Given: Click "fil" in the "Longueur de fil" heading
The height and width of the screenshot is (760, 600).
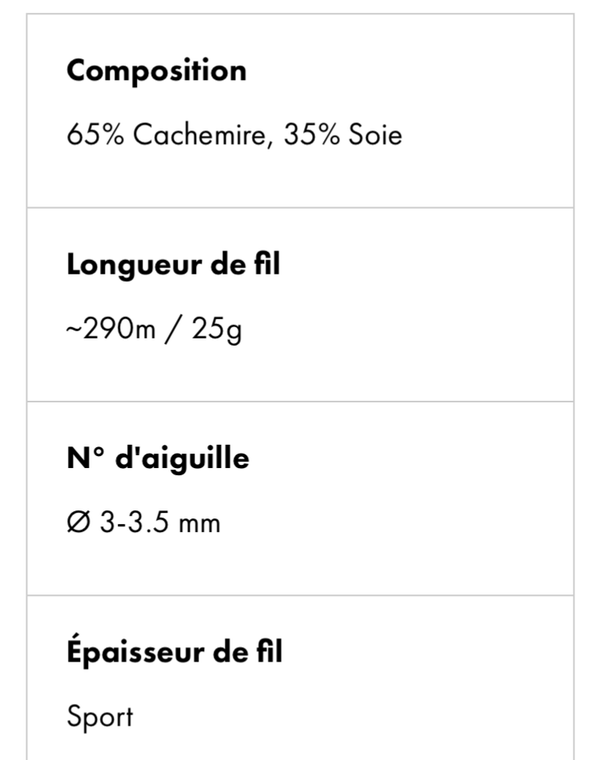Looking at the screenshot, I should click(267, 265).
